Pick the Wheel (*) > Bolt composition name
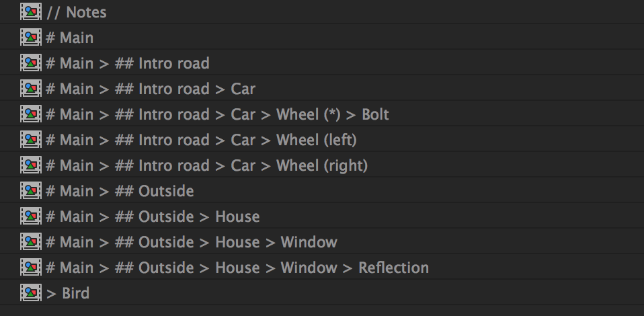 click(217, 115)
